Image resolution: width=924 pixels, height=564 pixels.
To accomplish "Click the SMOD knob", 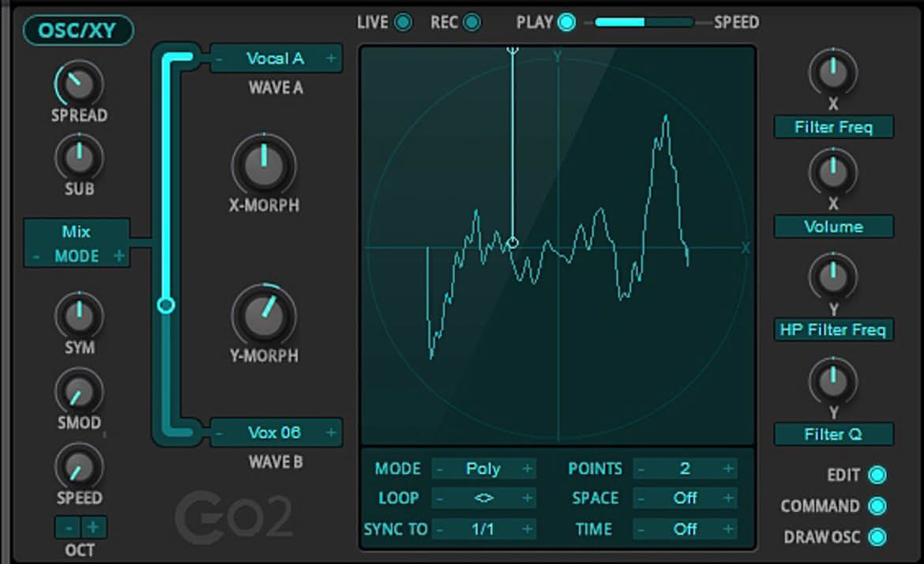I will [79, 391].
